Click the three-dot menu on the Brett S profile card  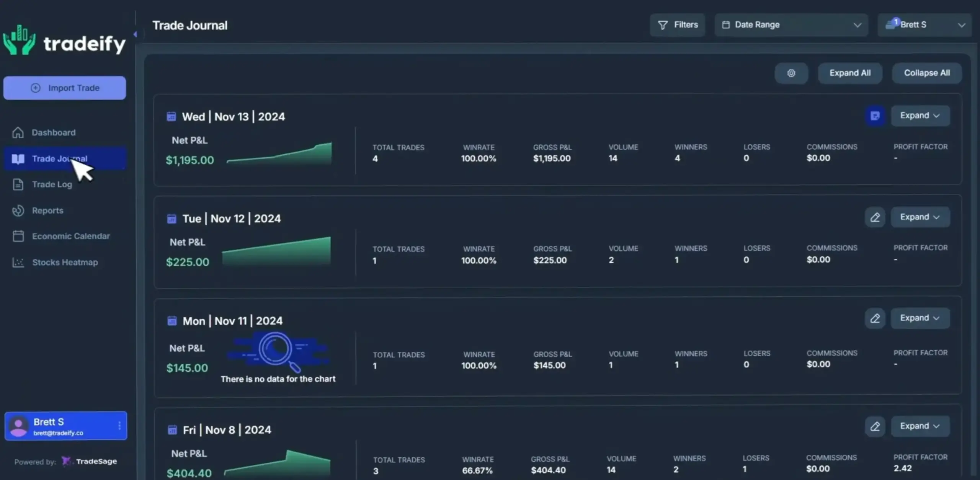click(119, 425)
